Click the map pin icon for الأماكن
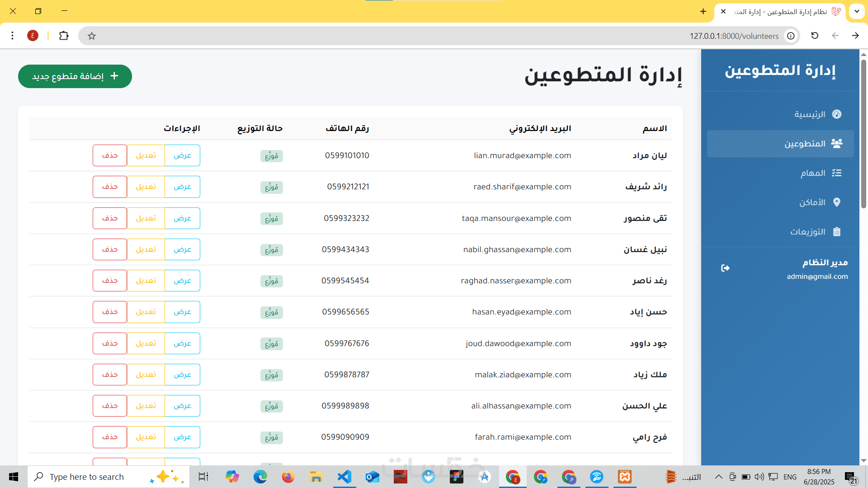The image size is (868, 488). pos(837,202)
